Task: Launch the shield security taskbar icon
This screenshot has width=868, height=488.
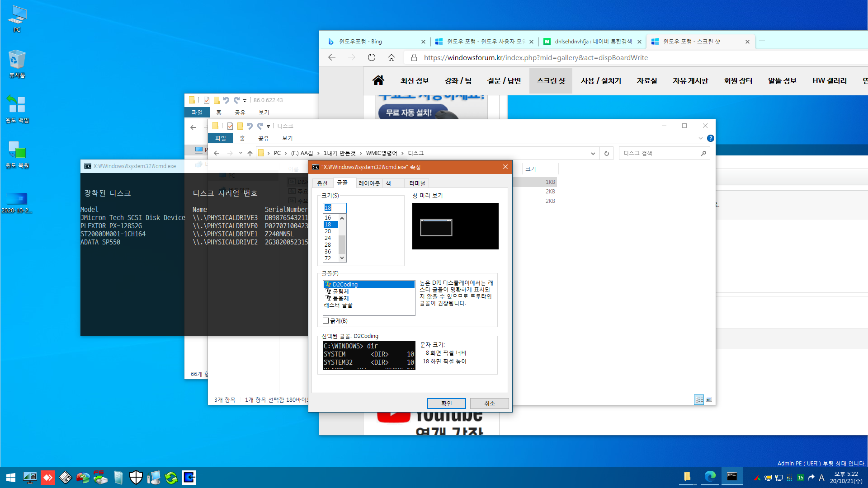Action: (136, 478)
